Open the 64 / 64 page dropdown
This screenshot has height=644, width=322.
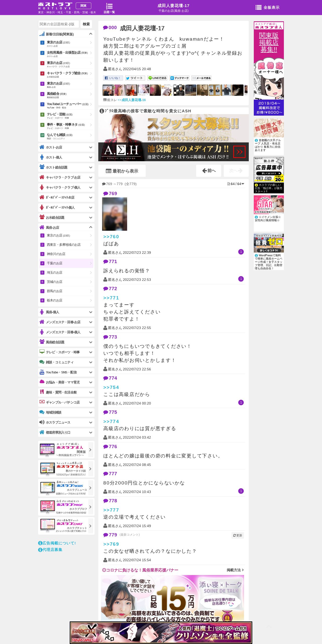236,184
